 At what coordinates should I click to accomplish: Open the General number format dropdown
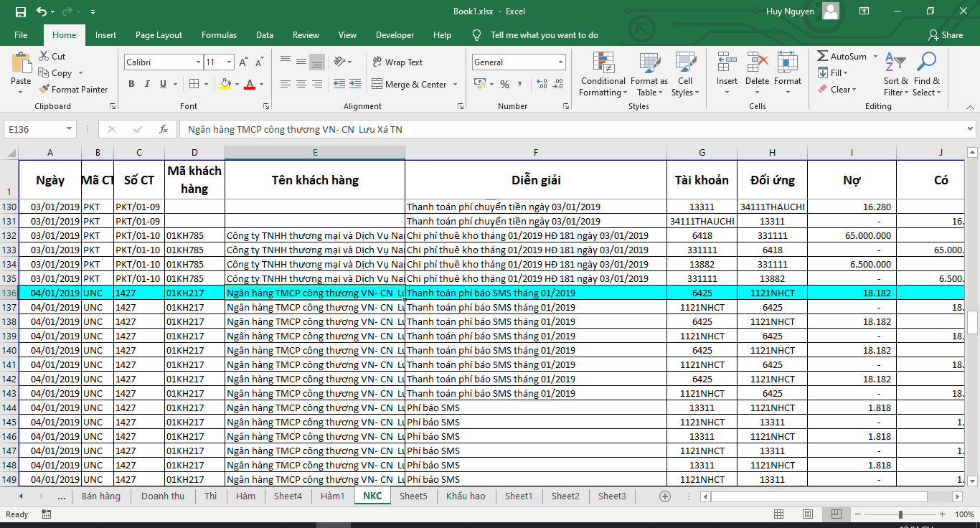[x=560, y=62]
